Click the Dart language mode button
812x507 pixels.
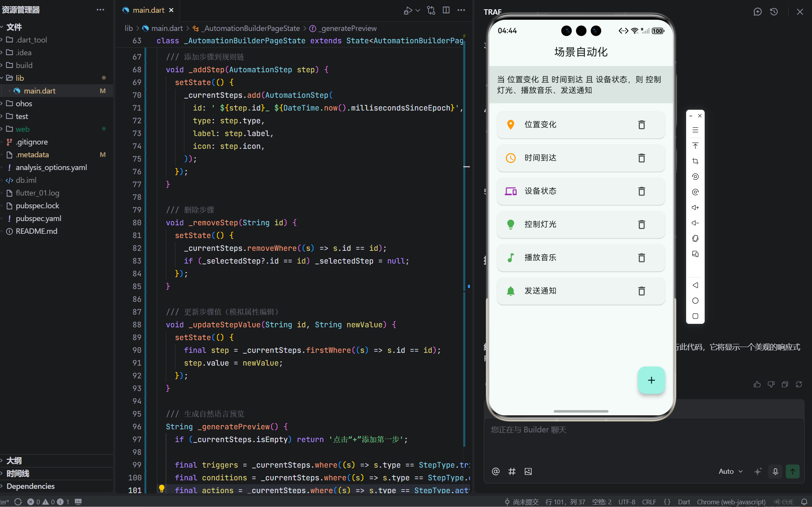[683, 502]
